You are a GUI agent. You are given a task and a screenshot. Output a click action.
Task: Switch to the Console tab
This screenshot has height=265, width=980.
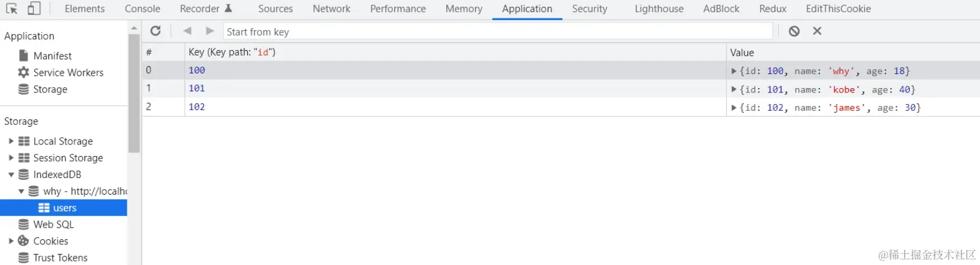pos(142,9)
